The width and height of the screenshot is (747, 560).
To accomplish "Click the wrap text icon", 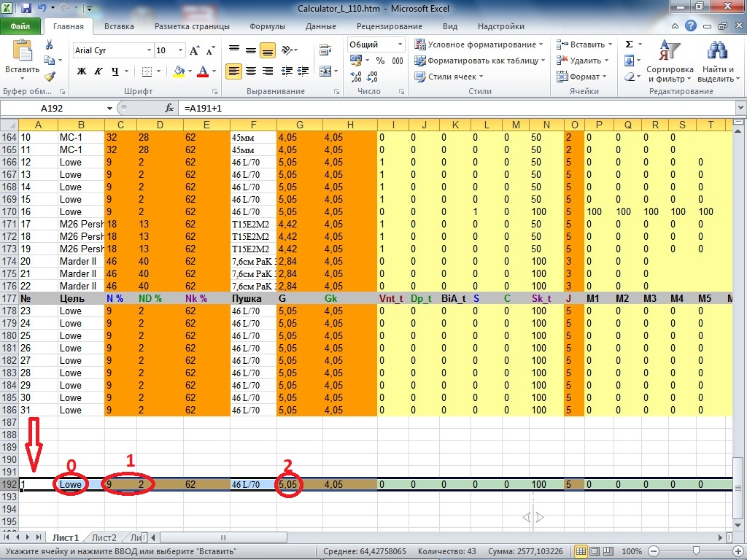I will 325,50.
